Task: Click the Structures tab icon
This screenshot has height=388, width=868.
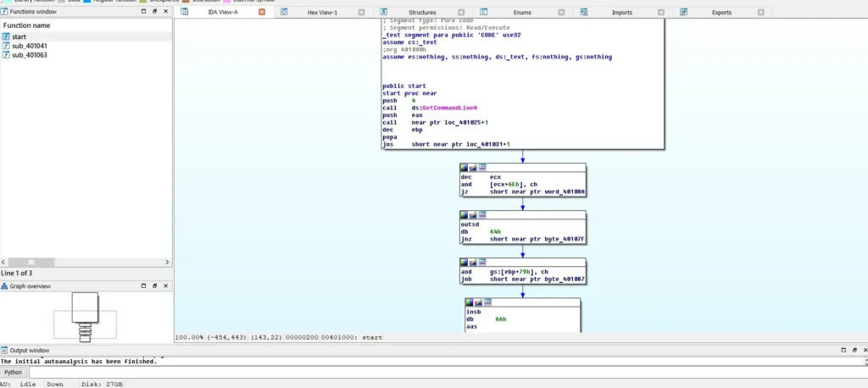Action: point(384,12)
